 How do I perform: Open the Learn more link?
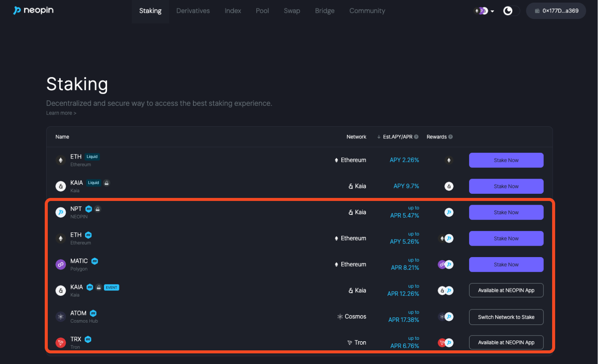point(61,113)
